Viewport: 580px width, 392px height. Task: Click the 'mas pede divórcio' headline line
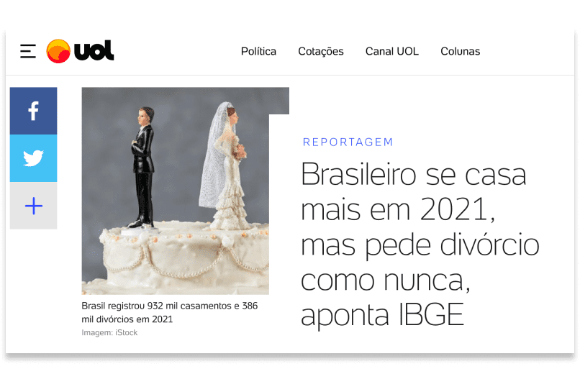click(420, 245)
